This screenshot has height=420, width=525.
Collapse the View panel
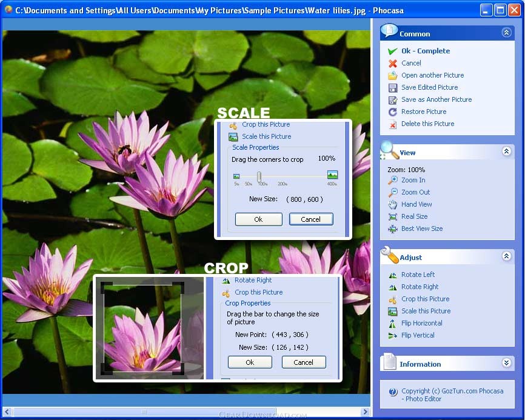506,152
